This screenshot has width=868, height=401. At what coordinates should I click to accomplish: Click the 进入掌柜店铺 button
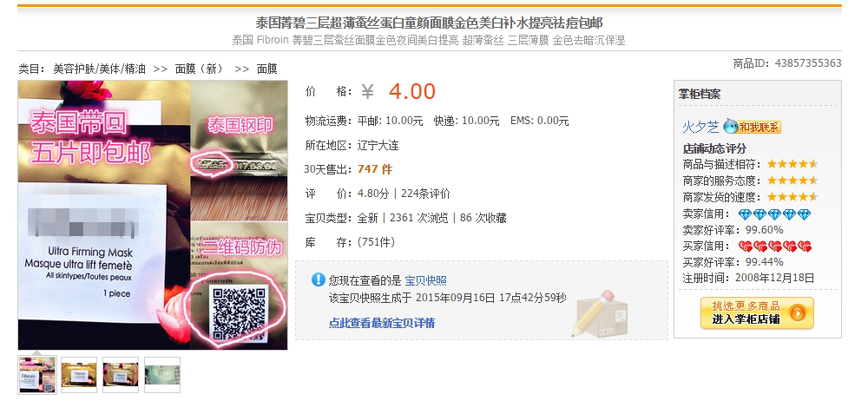point(757,313)
